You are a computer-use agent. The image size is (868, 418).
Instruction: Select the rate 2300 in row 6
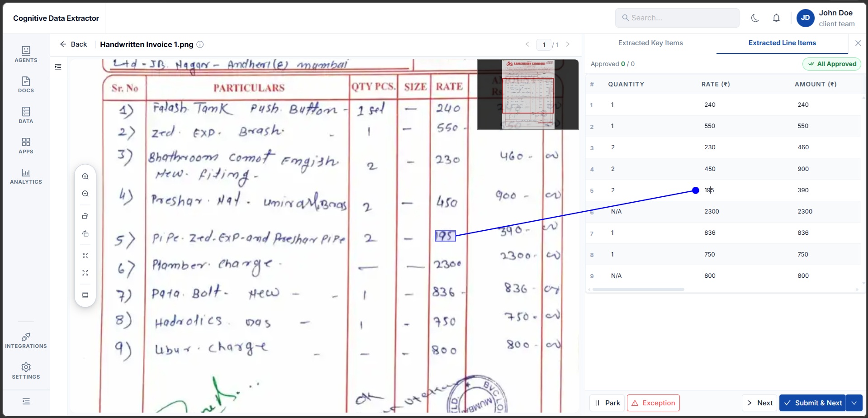(711, 211)
